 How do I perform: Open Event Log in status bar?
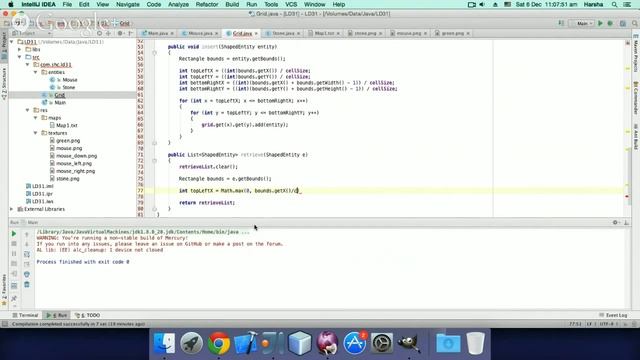point(613,315)
